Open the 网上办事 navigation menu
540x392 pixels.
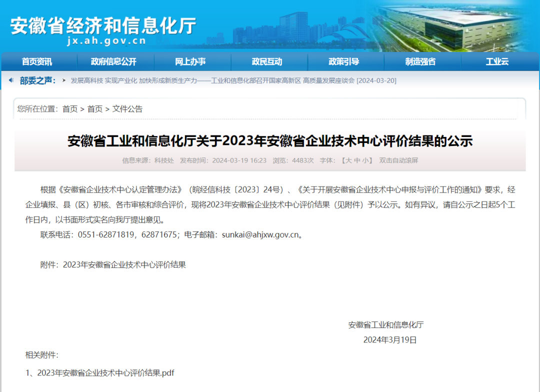(190, 61)
